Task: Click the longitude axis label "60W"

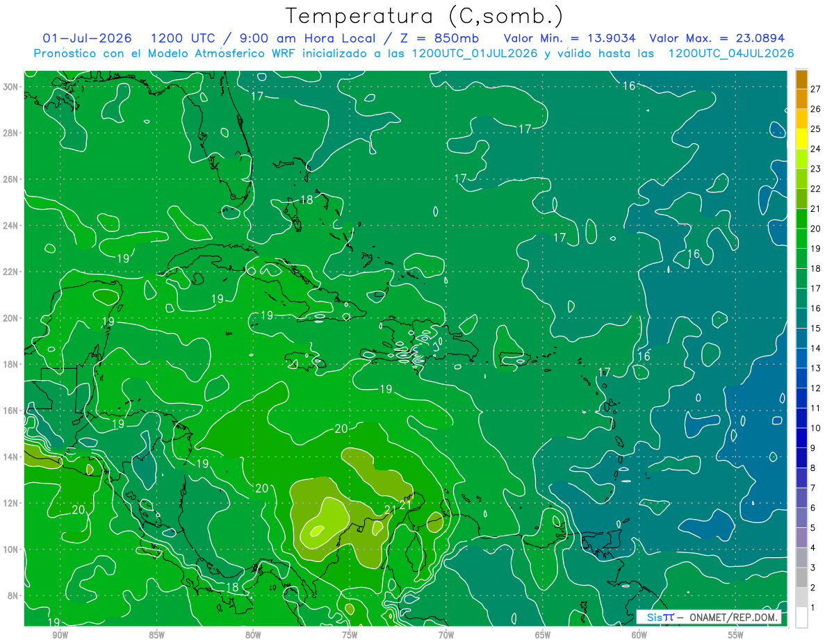Action: click(639, 635)
